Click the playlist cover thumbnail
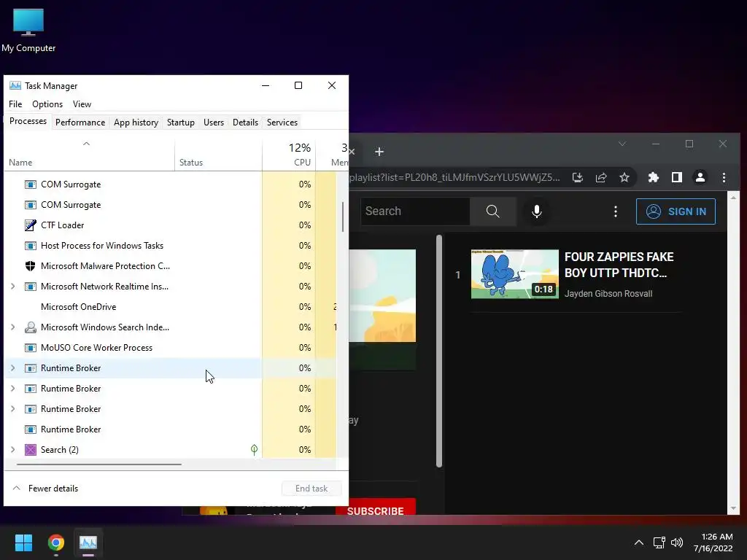Image resolution: width=747 pixels, height=560 pixels. tap(382, 295)
